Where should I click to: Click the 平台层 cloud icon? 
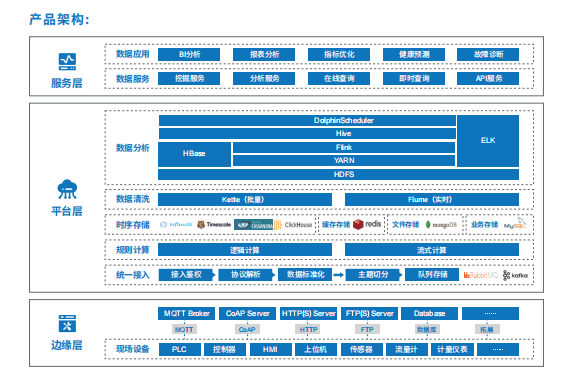point(67,189)
